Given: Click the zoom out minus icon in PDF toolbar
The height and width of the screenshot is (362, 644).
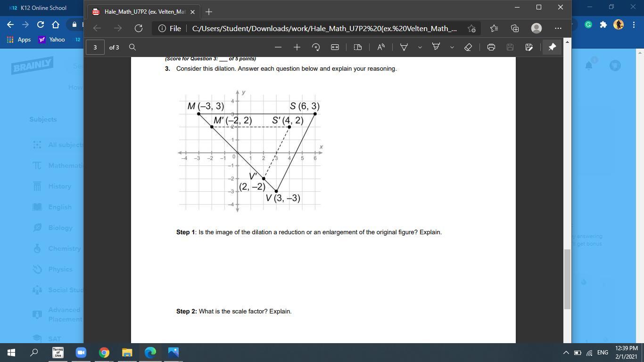Looking at the screenshot, I should [278, 47].
